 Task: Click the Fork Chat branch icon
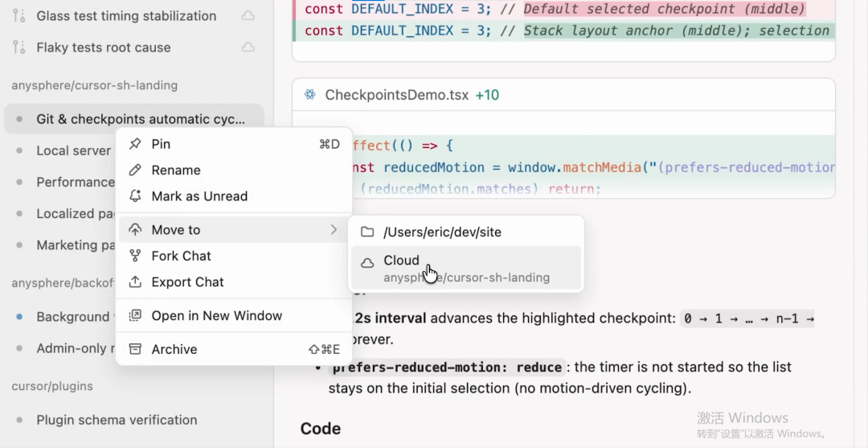[x=135, y=256]
